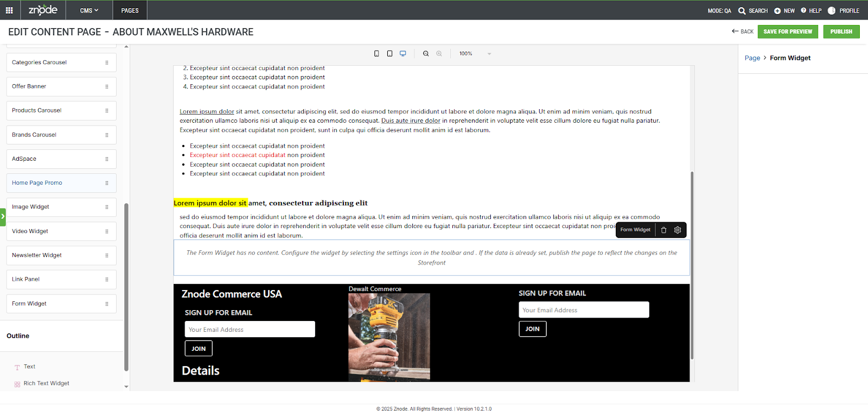Expand the left collapsed panel arrow
Image resolution: width=868 pixels, height=416 pixels.
pos(3,216)
